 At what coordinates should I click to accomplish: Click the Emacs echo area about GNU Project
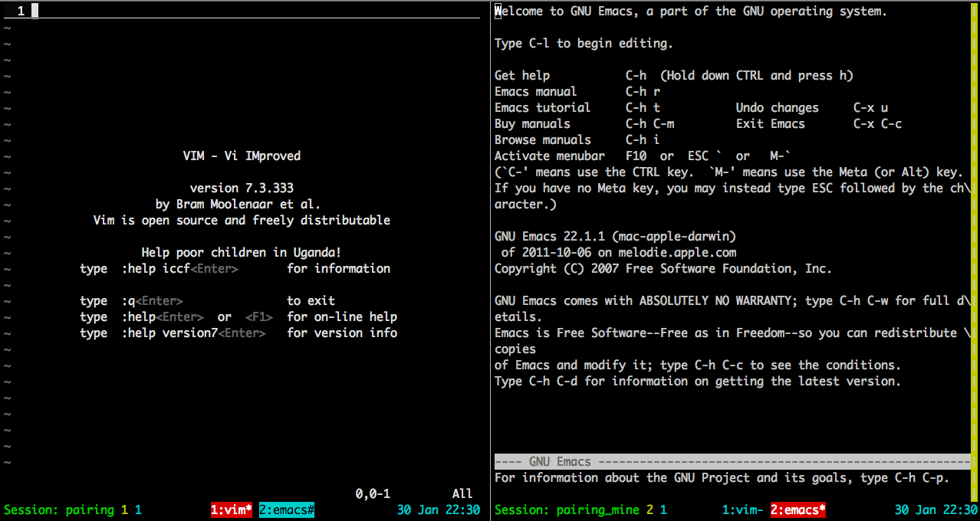point(722,477)
